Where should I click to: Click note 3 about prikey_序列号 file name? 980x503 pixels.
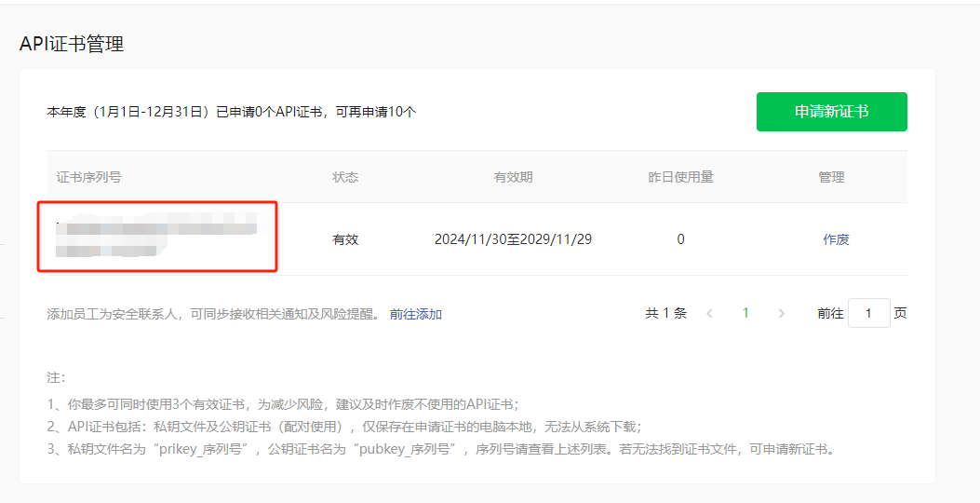[x=441, y=450]
